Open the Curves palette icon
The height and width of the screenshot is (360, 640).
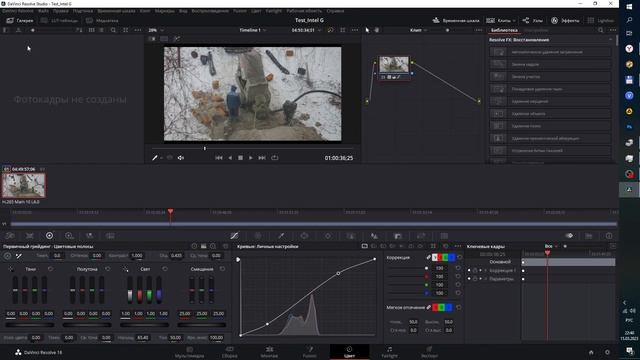click(234, 236)
